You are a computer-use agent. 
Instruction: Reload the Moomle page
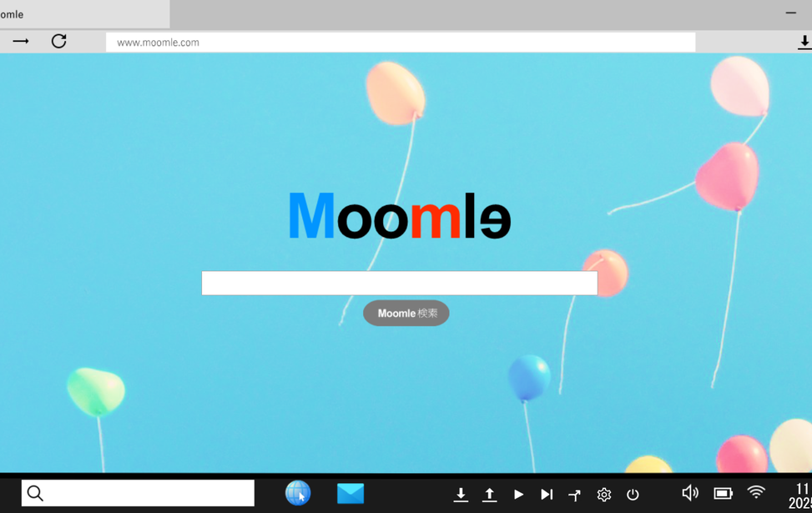click(58, 41)
